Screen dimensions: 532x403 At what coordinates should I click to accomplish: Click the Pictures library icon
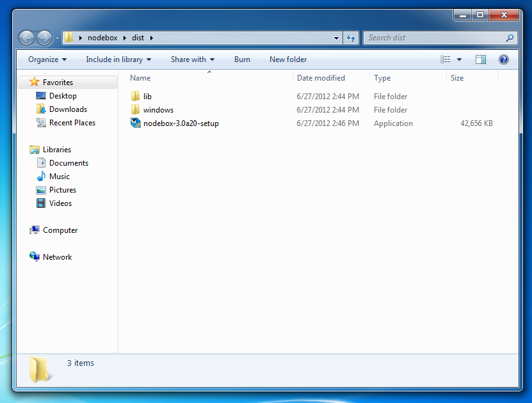(41, 190)
